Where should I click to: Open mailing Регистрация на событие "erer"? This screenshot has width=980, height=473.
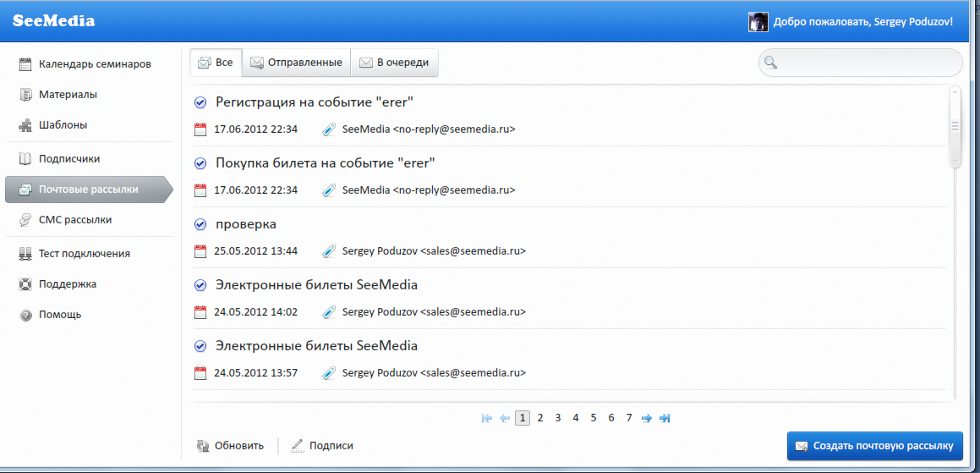[315, 102]
